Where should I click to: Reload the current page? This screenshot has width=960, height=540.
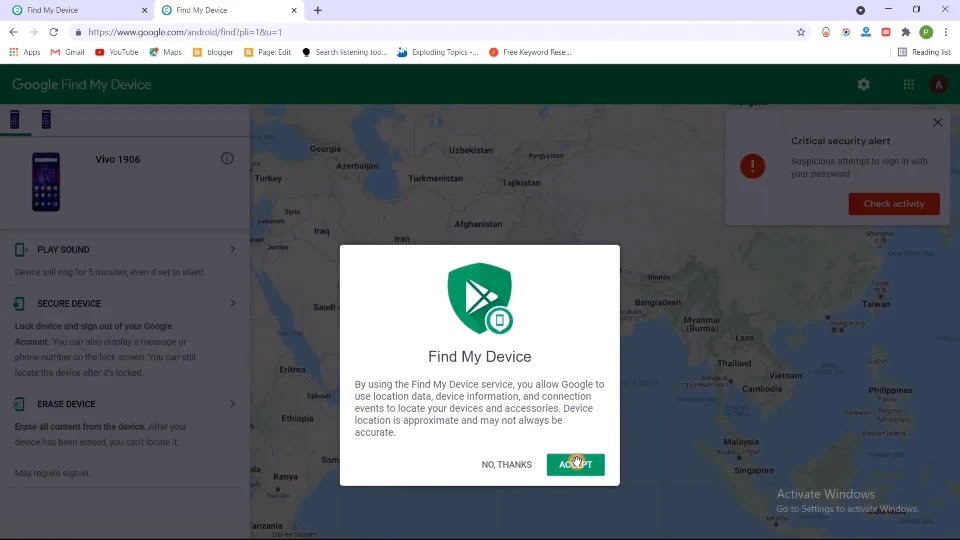pyautogui.click(x=53, y=32)
